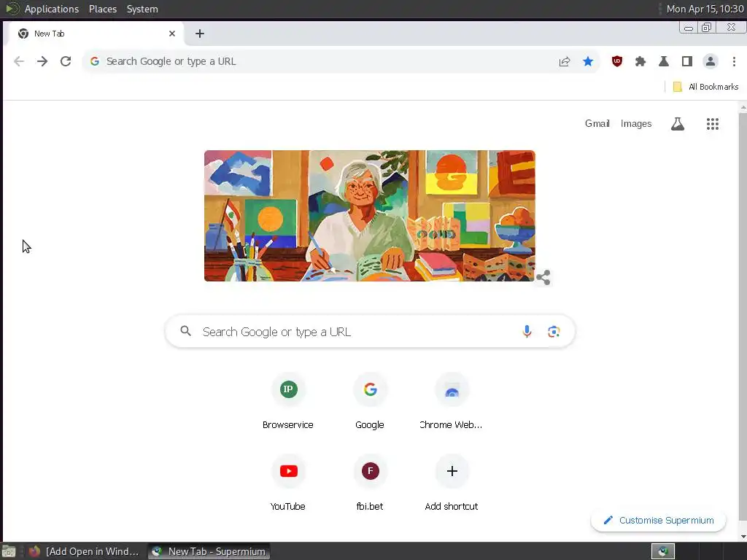
Task: Share the Google Doodle
Action: click(543, 278)
